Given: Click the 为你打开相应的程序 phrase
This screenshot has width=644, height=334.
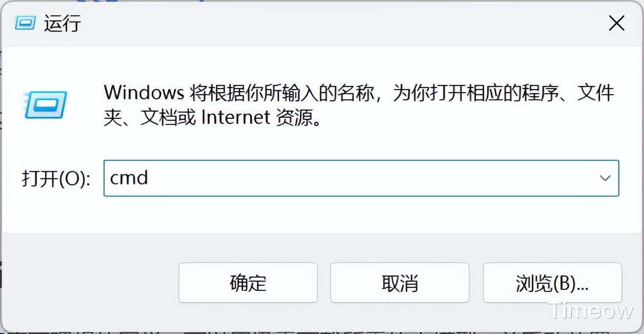Looking at the screenshot, I should tap(454, 93).
